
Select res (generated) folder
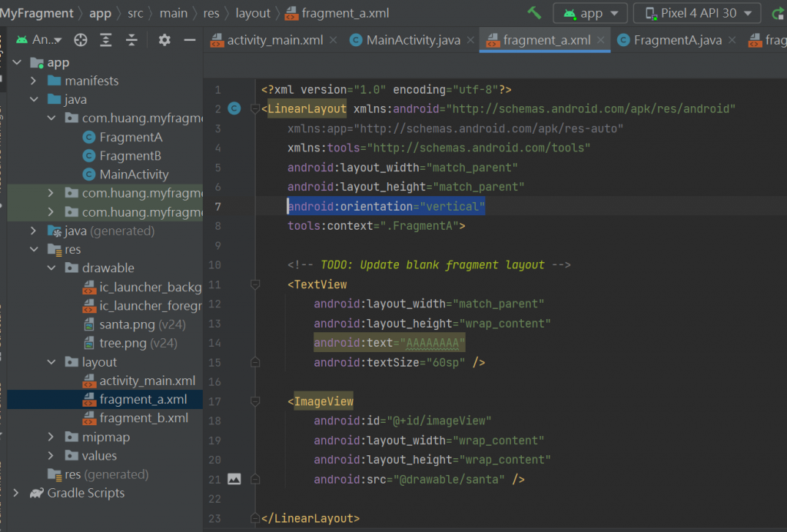(x=98, y=474)
